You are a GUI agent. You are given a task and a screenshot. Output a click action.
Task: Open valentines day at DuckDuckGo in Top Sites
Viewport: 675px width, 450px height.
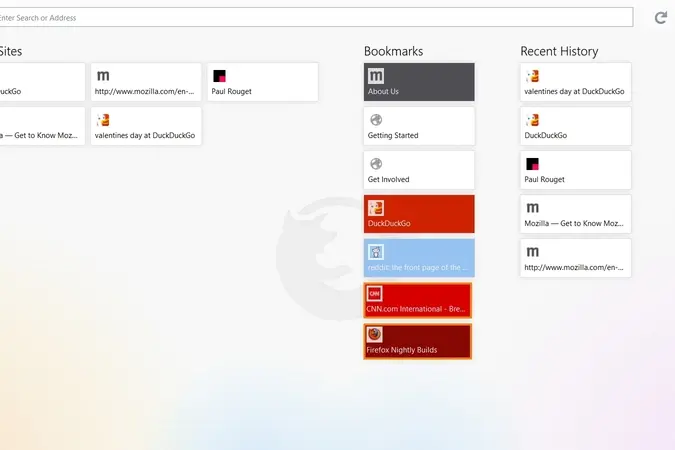tap(146, 126)
